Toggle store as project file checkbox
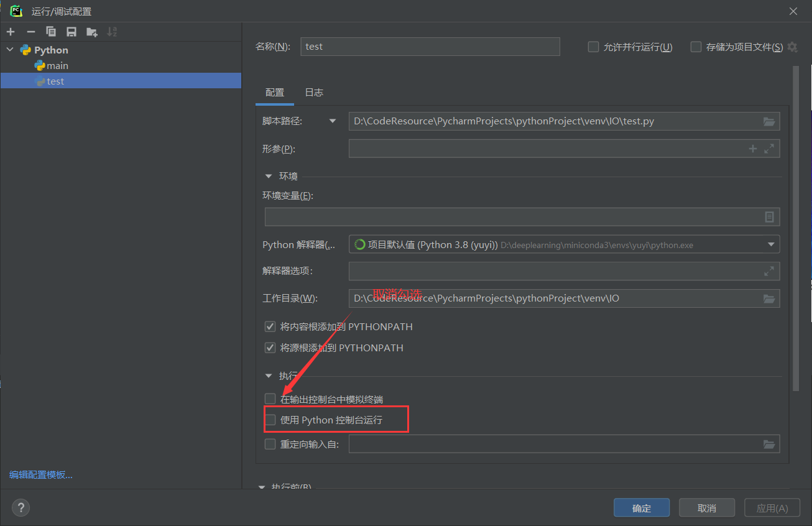Viewport: 812px width, 526px height. 696,47
